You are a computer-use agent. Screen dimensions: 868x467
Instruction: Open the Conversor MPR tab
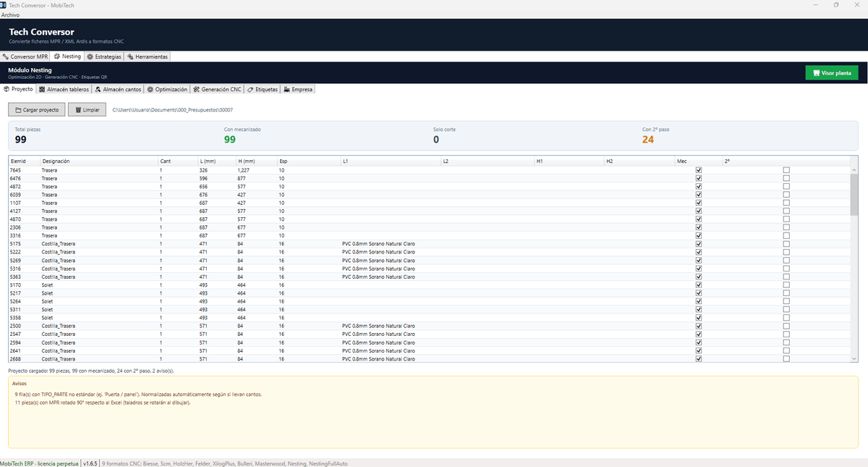[25, 56]
